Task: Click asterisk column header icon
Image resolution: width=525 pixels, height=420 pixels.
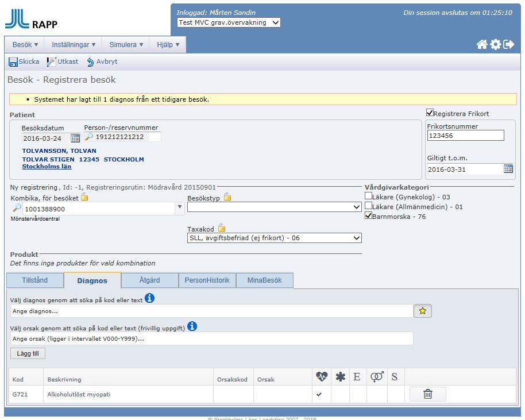Action: 340,377
